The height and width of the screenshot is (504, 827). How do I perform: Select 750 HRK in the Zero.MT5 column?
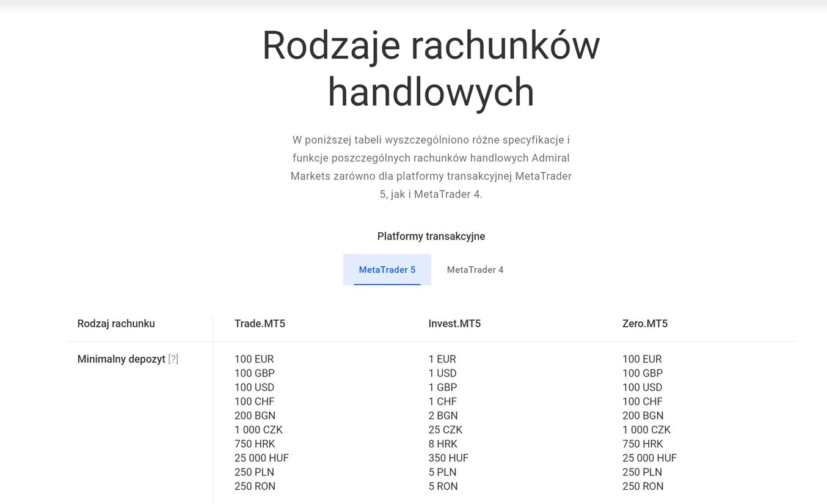pos(643,444)
